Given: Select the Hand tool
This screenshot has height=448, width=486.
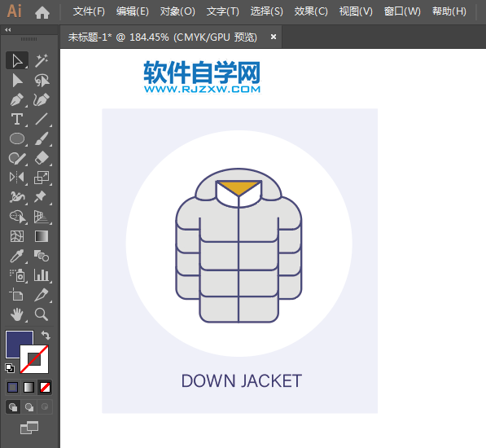Looking at the screenshot, I should pos(17,314).
